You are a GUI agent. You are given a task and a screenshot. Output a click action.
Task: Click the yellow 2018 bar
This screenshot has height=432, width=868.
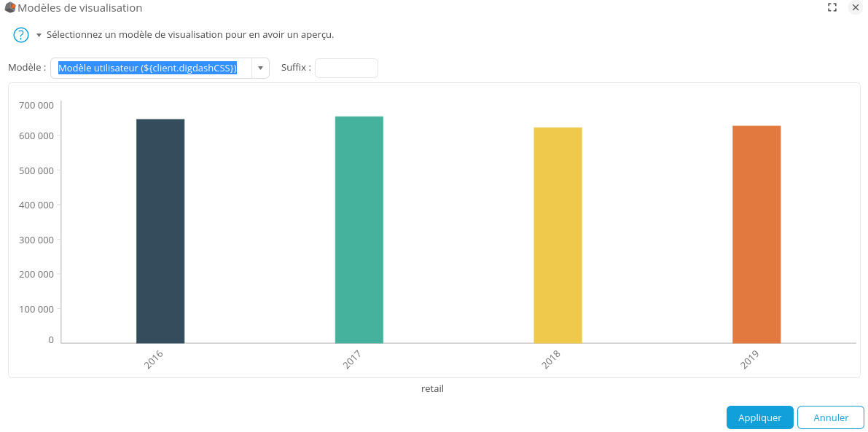point(558,233)
